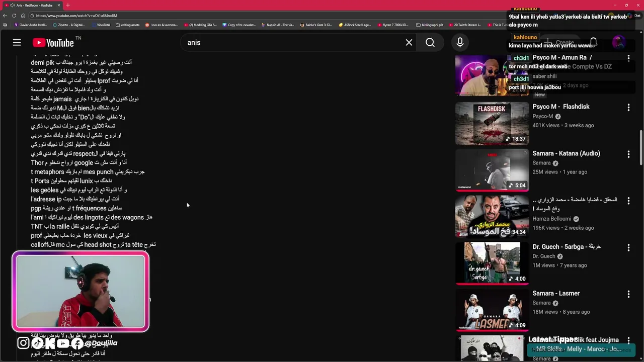Open the Samara - Katana (Audio) title

(x=566, y=153)
